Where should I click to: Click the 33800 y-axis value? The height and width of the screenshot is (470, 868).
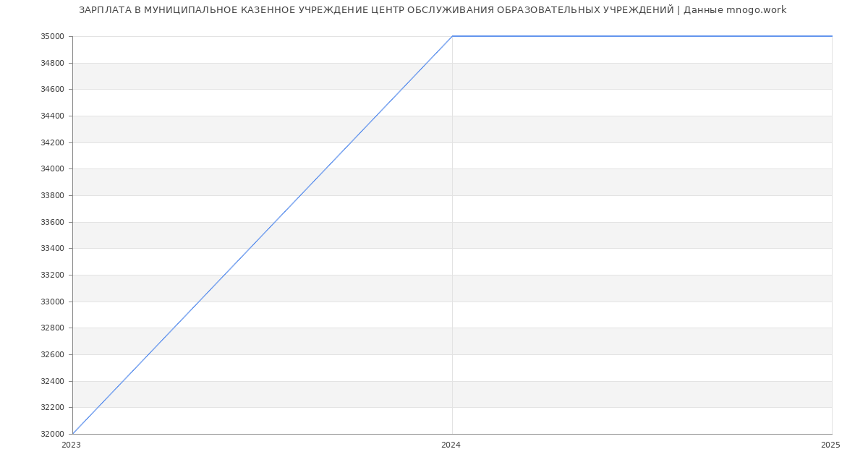pos(52,196)
